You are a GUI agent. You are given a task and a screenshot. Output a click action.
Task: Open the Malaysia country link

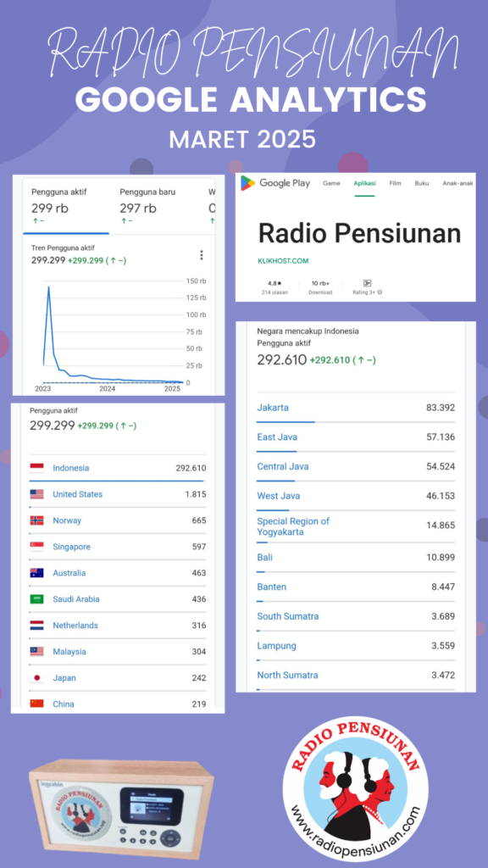(x=69, y=652)
